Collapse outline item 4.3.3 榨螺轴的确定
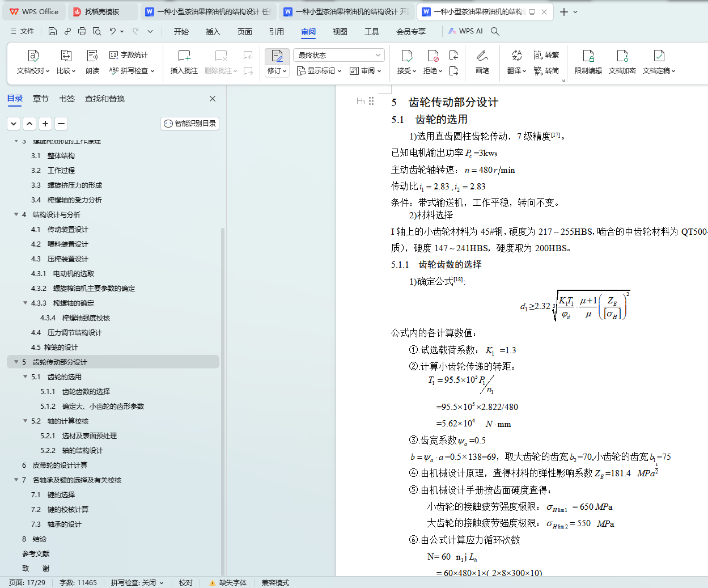Screen dimensions: 708x588 coord(25,303)
